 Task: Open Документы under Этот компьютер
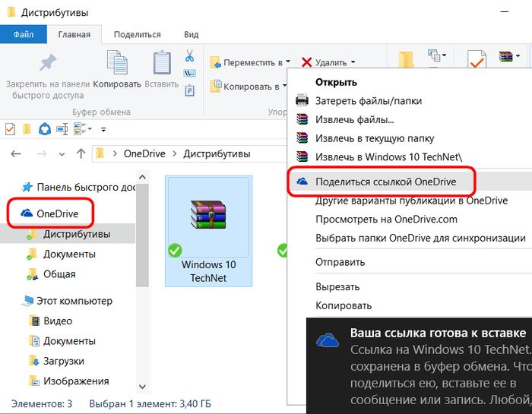tap(62, 341)
